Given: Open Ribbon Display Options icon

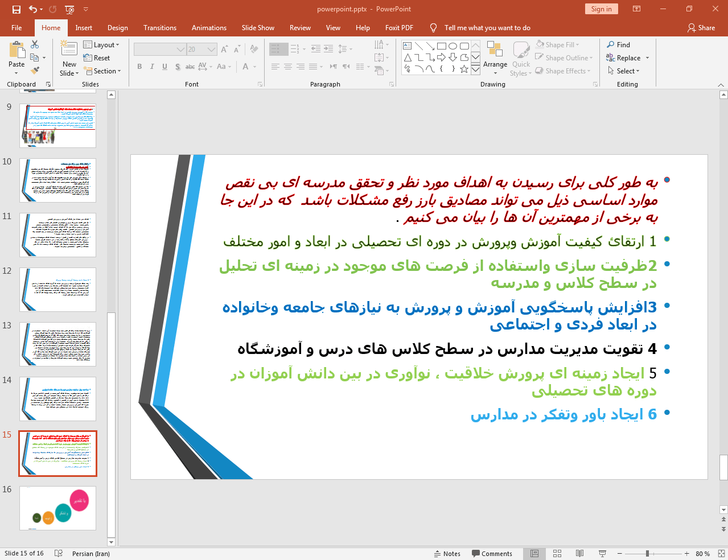Looking at the screenshot, I should [x=637, y=9].
